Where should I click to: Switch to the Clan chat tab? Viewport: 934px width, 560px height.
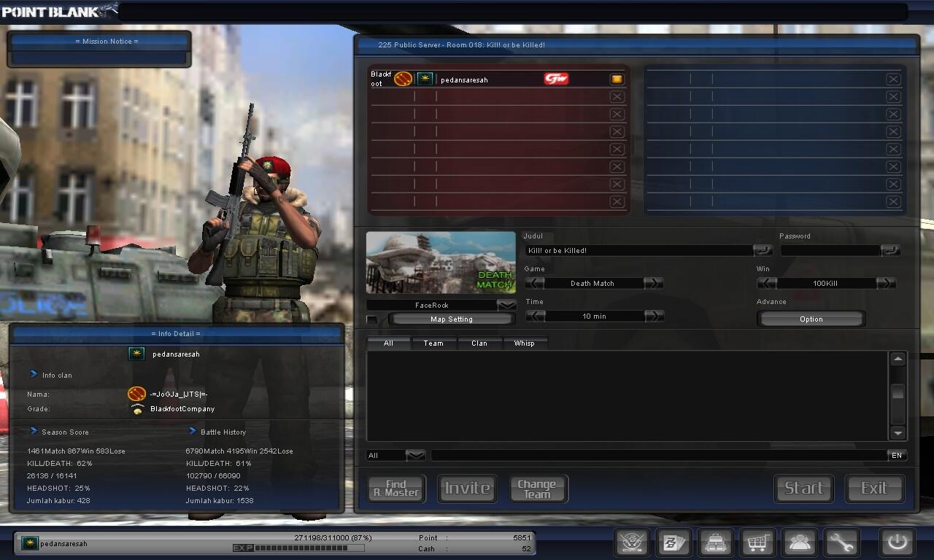coord(479,343)
